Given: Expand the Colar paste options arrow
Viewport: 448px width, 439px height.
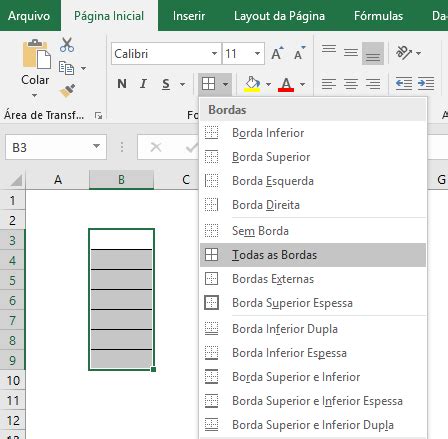Looking at the screenshot, I should point(34,96).
